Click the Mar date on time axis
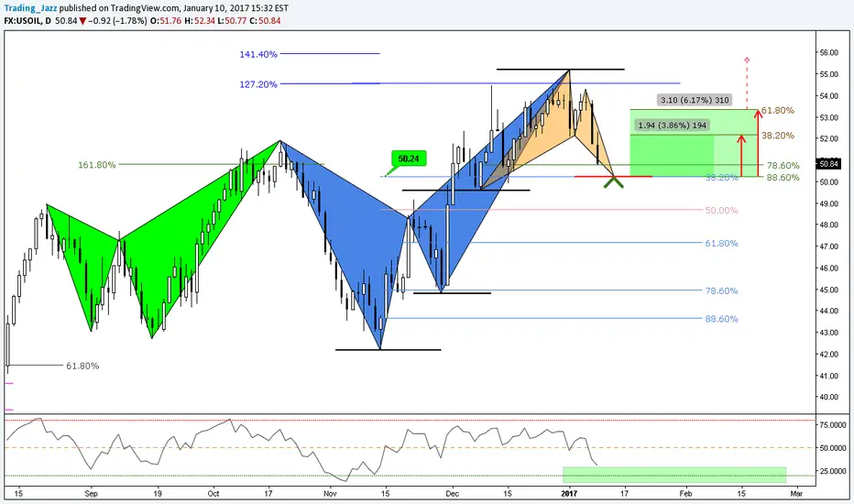Image resolution: width=854 pixels, height=504 pixels. (796, 494)
